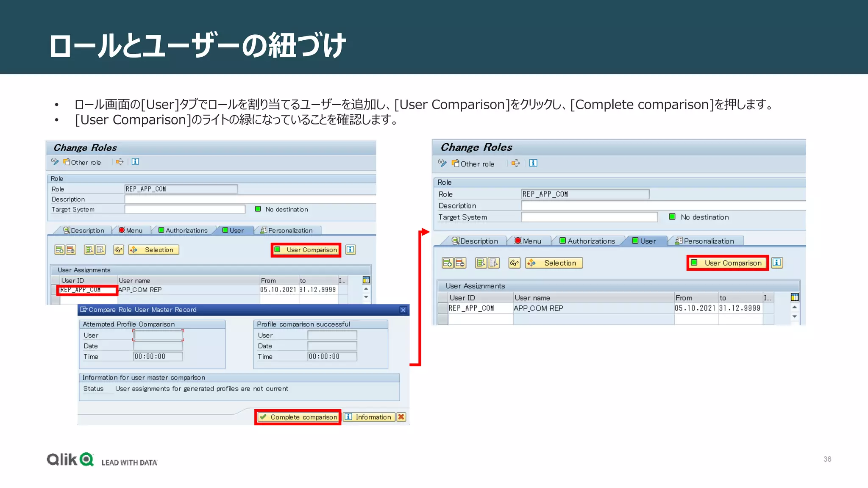Click 05.10.2021 From date in right table
The width and height of the screenshot is (868, 488).
point(696,308)
